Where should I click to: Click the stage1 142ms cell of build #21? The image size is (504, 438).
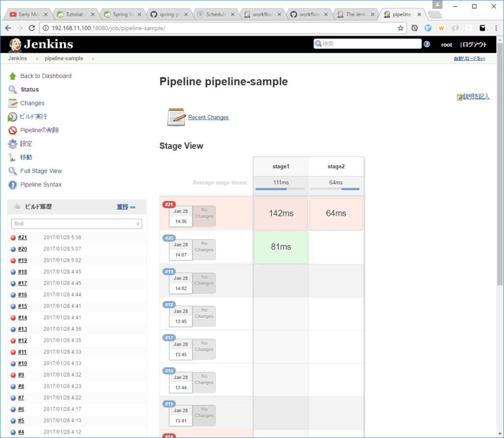tap(281, 214)
